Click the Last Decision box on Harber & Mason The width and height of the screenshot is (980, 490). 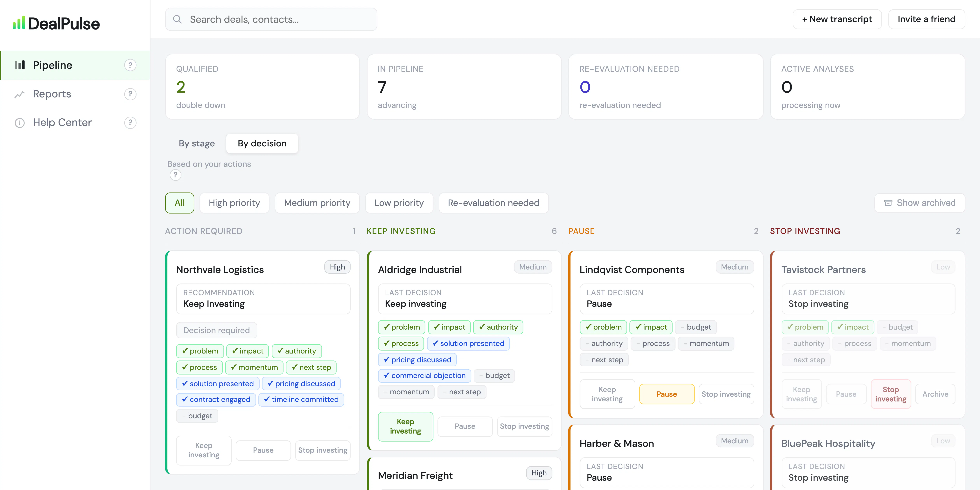click(667, 472)
